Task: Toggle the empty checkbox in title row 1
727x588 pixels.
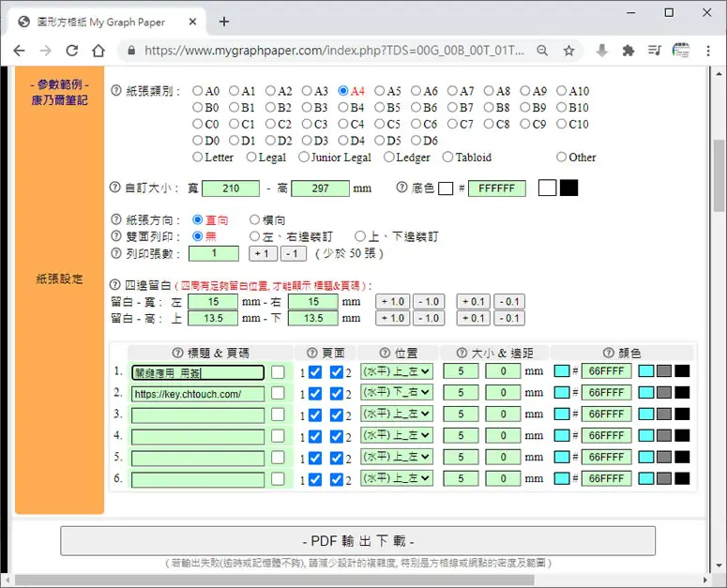Action: [x=278, y=371]
